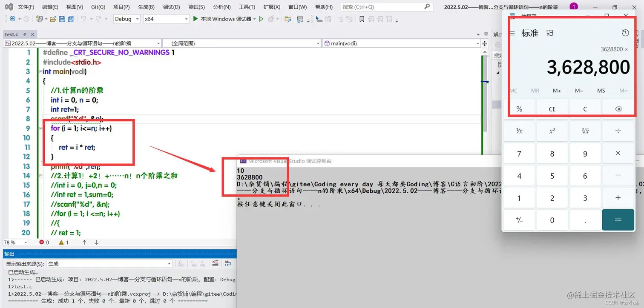Click the hot reload flame icon
This screenshot has width=644, height=308.
point(270,19)
